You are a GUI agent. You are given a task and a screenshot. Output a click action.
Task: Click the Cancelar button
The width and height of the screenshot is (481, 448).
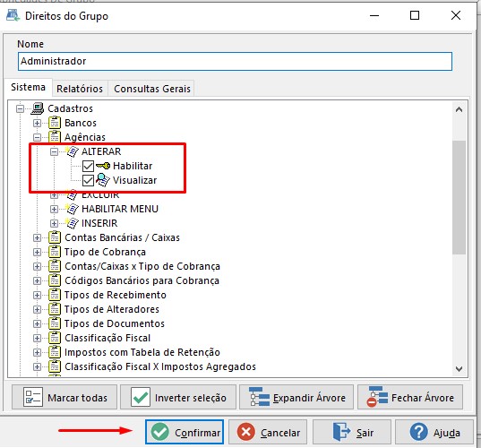268,432
